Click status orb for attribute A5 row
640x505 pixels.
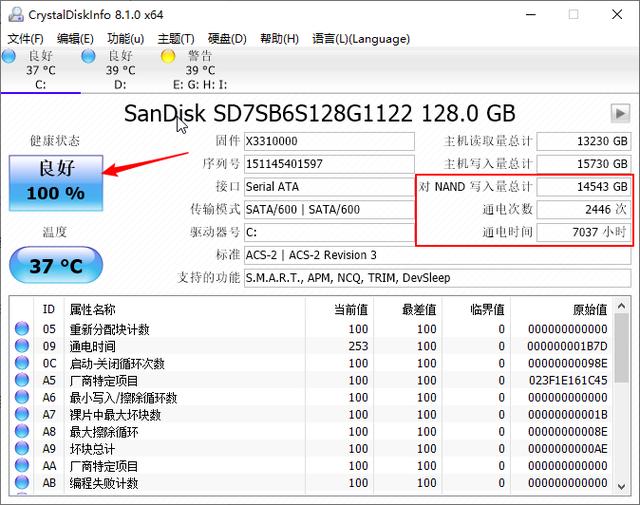tap(22, 380)
